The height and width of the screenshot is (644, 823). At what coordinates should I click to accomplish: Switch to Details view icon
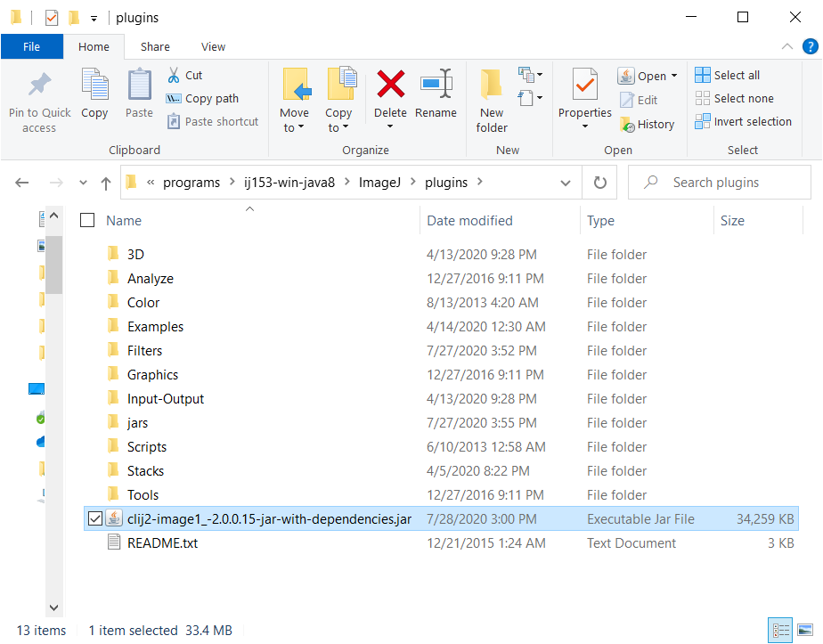tap(780, 630)
